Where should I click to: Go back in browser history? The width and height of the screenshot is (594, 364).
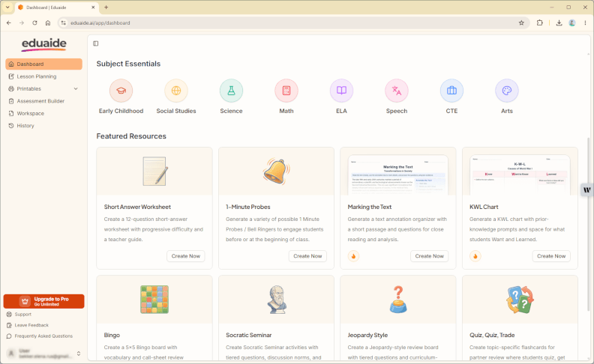(9, 22)
